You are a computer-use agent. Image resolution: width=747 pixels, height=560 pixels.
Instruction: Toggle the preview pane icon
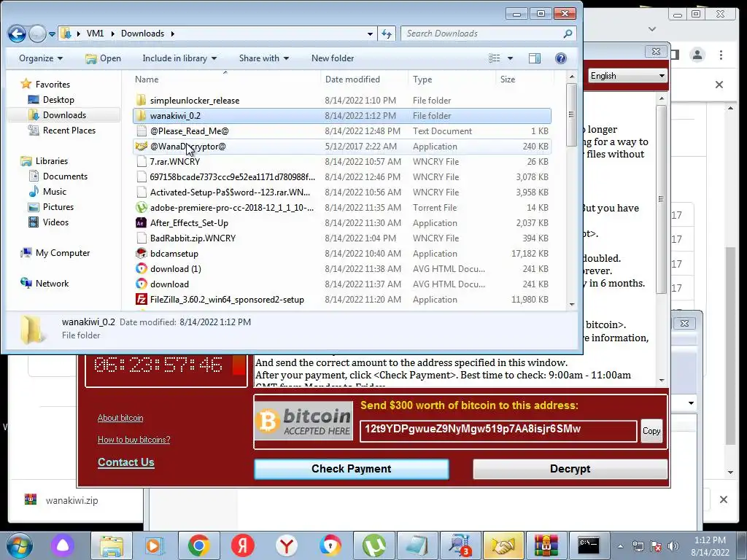tap(535, 58)
